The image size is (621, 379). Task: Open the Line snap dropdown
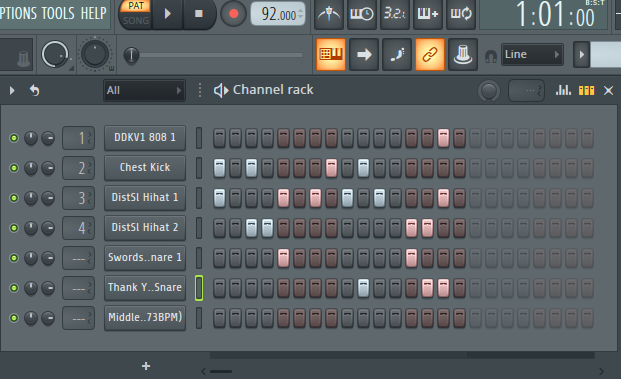pyautogui.click(x=532, y=54)
